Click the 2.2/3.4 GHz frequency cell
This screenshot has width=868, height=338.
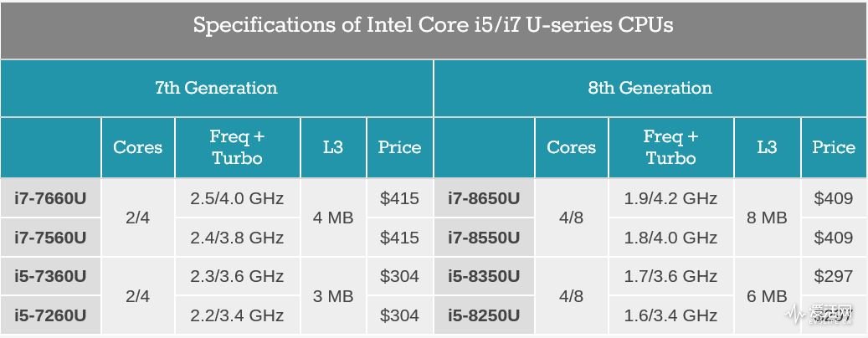pyautogui.click(x=237, y=315)
